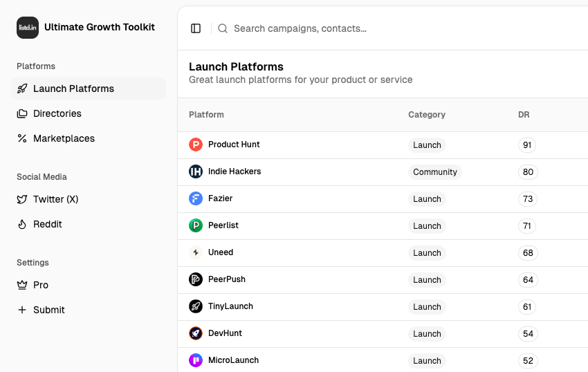Click the Peerlist logo icon
This screenshot has height=372, width=588.
pyautogui.click(x=196, y=225)
